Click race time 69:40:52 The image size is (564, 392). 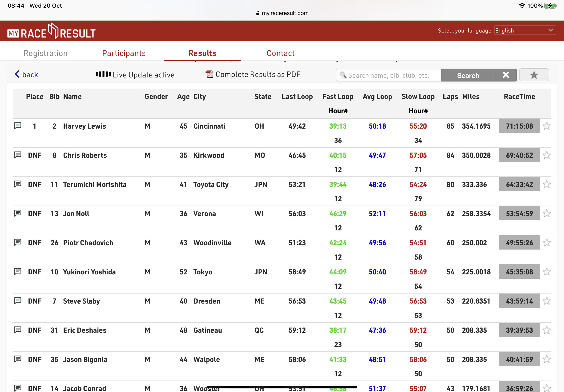(519, 155)
